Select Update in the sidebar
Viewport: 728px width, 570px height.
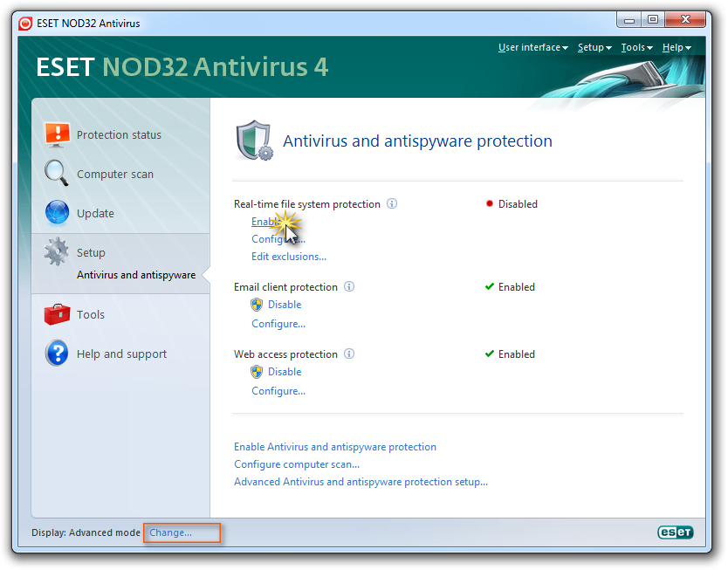(95, 214)
